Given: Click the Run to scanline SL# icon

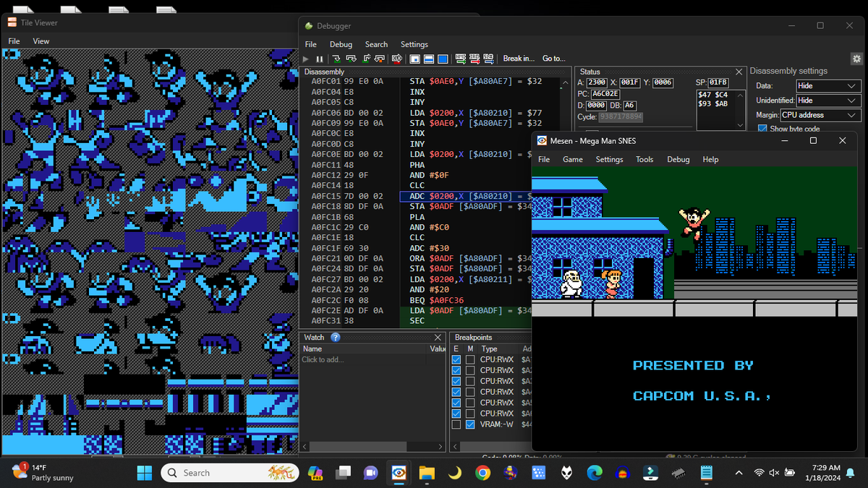Looking at the screenshot, I should (489, 59).
